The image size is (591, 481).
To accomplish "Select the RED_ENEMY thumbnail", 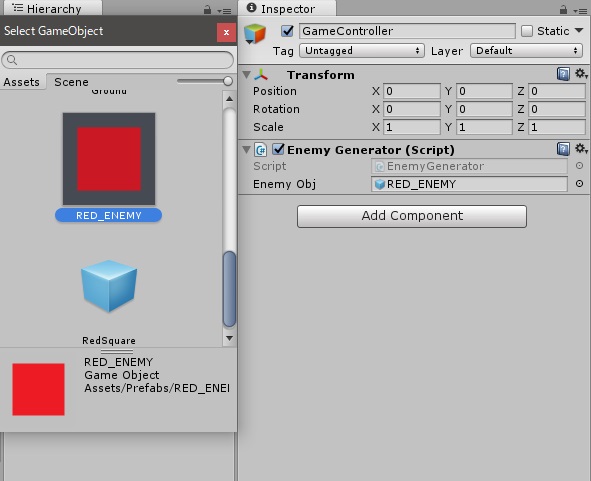I will pos(109,159).
